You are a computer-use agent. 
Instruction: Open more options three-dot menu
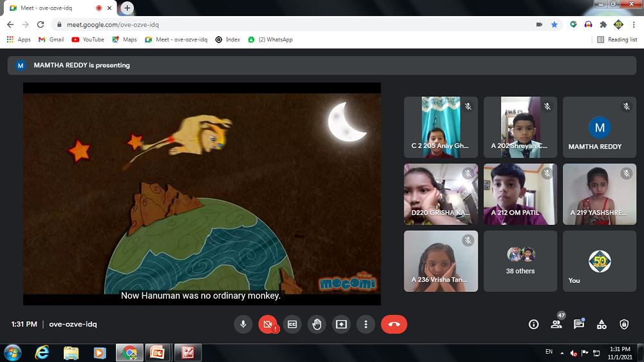click(366, 325)
